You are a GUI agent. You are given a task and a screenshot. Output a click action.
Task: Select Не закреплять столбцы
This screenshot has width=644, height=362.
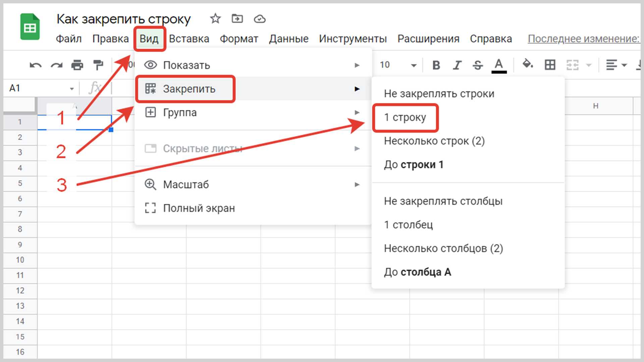pyautogui.click(x=468, y=201)
